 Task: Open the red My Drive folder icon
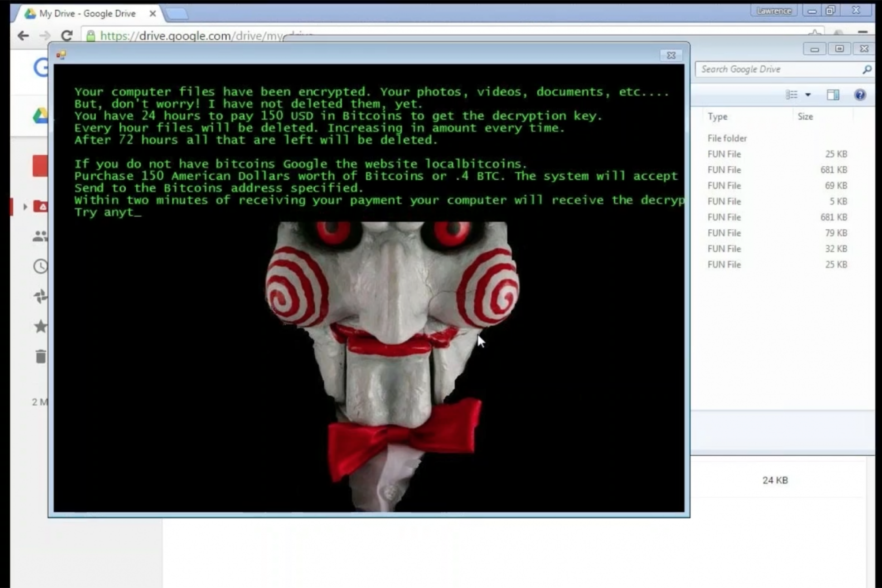tap(41, 207)
